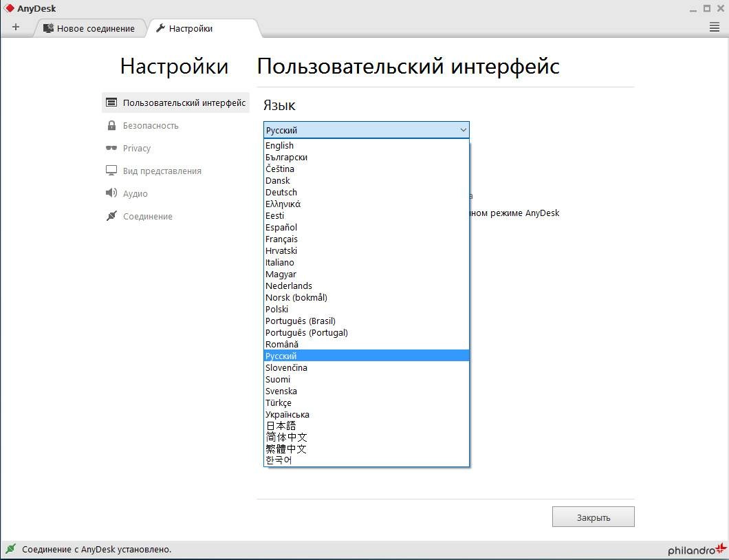The image size is (729, 560).
Task: Choose Suomi language
Action: coord(367,380)
